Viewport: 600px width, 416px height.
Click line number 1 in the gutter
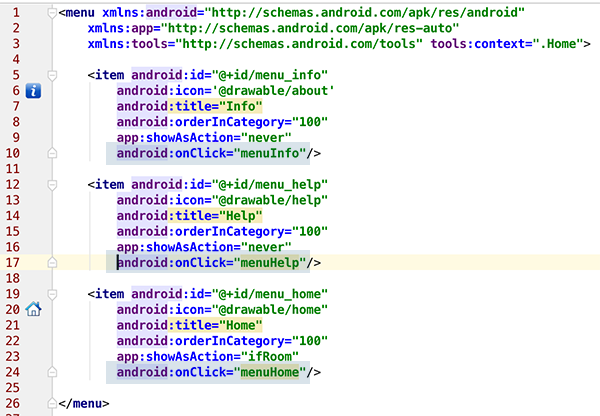(x=16, y=13)
